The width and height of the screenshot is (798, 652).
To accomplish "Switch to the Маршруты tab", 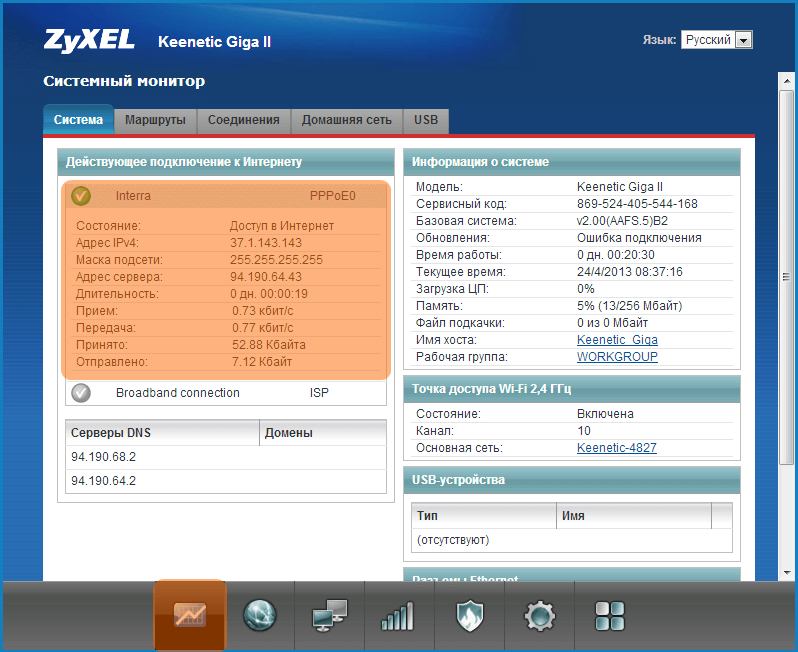I will pyautogui.click(x=155, y=120).
